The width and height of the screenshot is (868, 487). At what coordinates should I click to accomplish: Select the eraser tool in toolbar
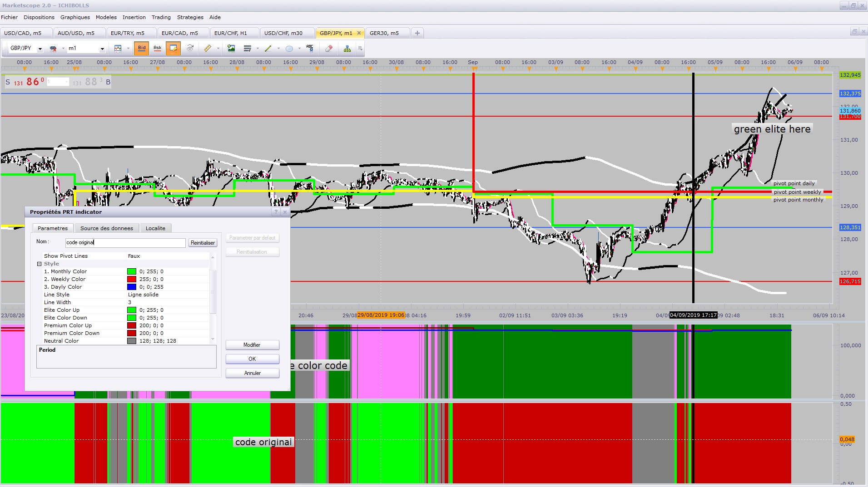pos(329,48)
